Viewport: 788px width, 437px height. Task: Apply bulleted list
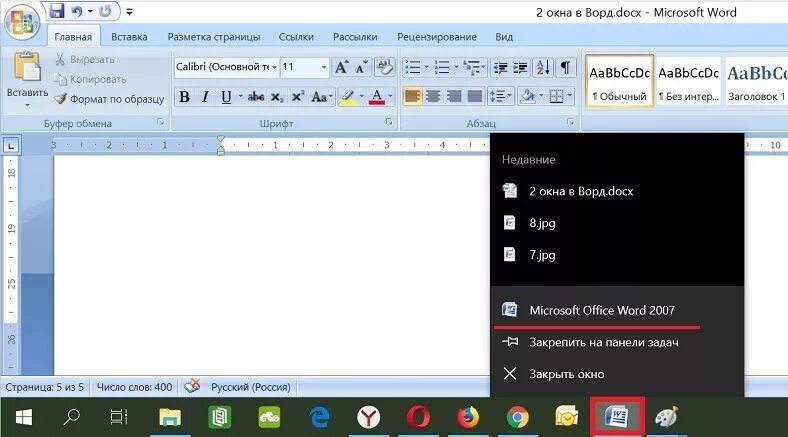[413, 67]
